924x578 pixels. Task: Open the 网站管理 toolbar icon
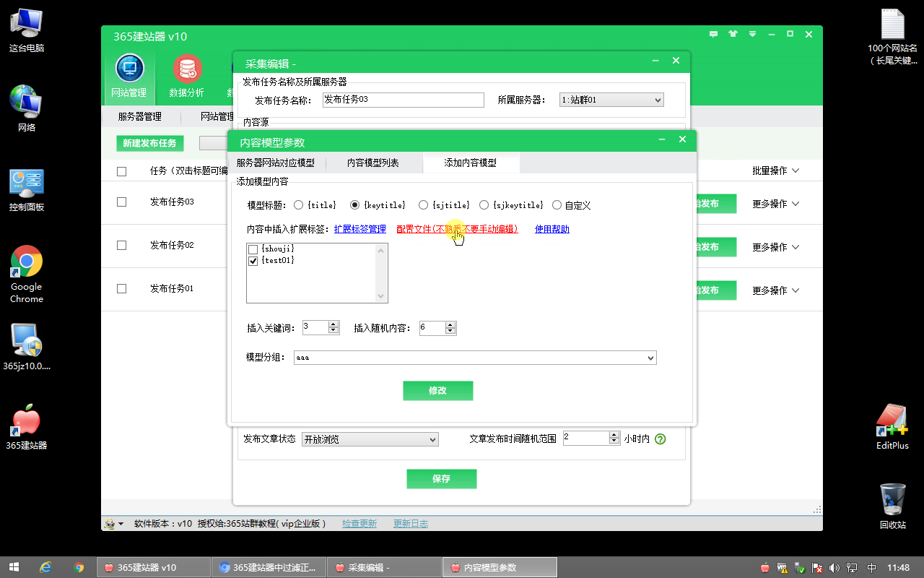[128, 77]
